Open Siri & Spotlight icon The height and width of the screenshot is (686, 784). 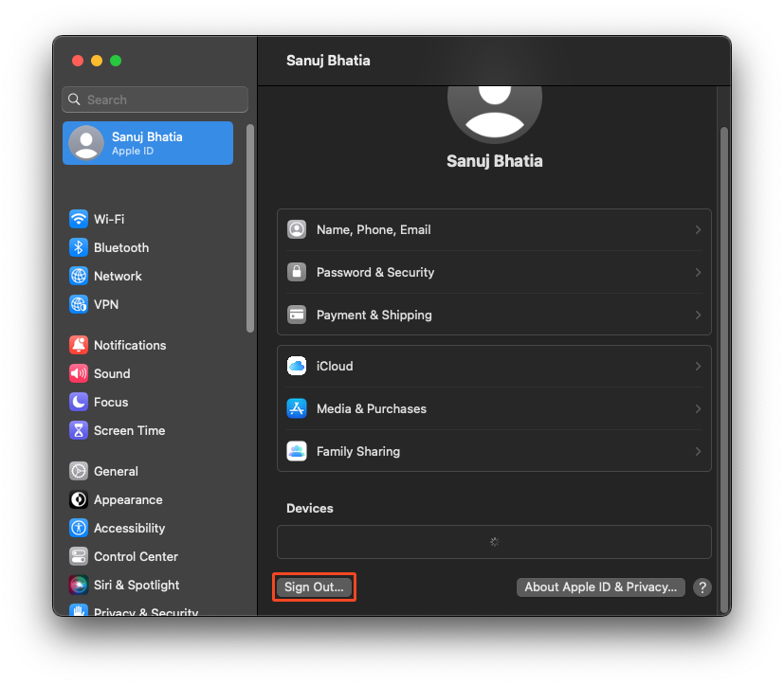(x=79, y=585)
